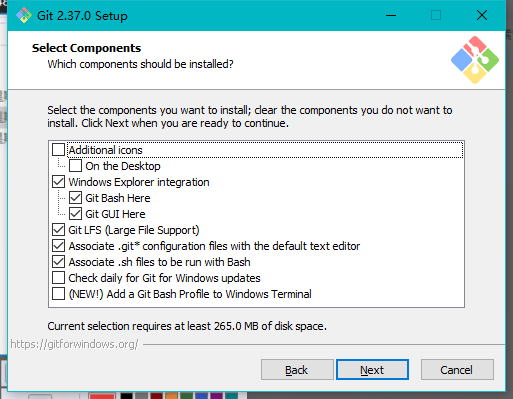Open the gitforwindows.org link
The image size is (513, 399).
pos(74,344)
